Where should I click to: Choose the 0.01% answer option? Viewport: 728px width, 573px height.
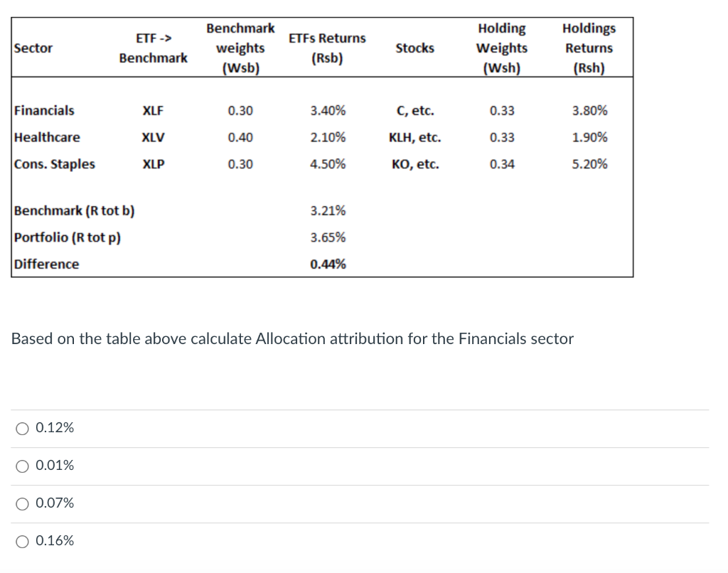click(x=22, y=466)
